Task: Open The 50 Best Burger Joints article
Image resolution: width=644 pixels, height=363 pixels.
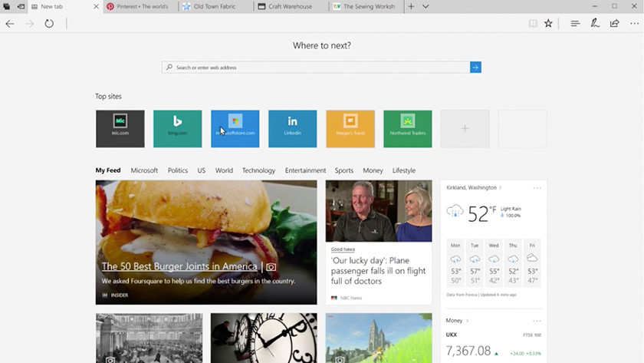Action: [179, 266]
